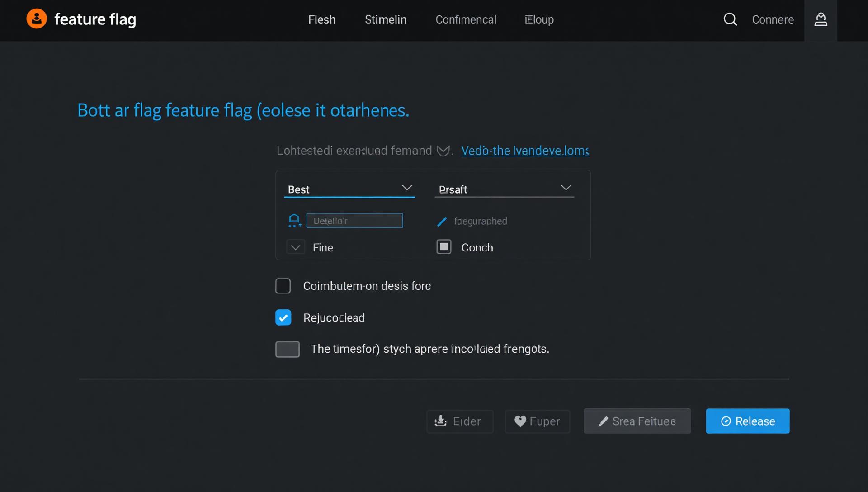Click the pencil icon in Srea Feitues

603,422
